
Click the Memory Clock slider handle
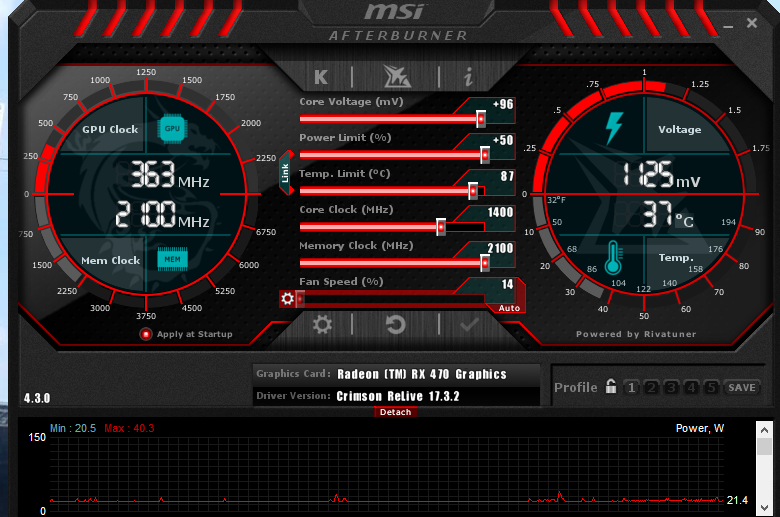(485, 263)
